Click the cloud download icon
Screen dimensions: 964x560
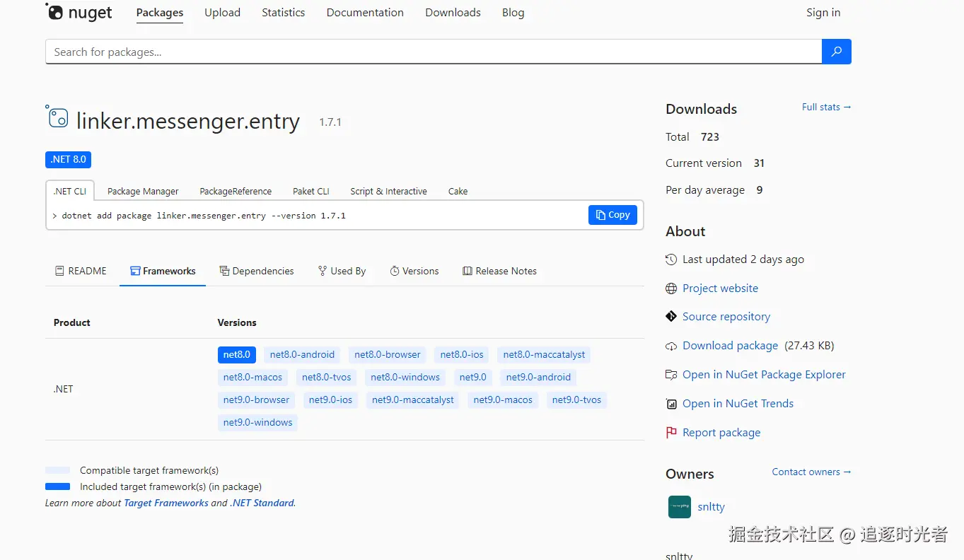(x=671, y=346)
